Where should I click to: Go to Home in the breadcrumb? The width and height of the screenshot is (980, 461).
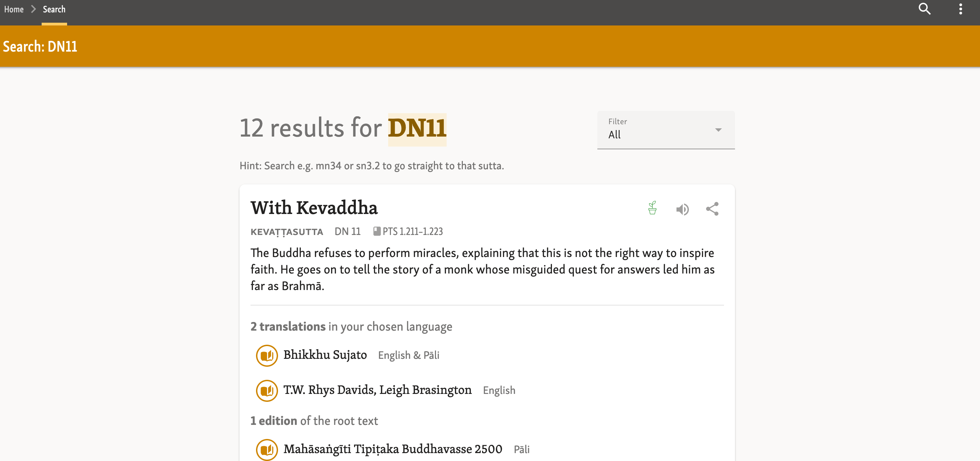(x=14, y=9)
